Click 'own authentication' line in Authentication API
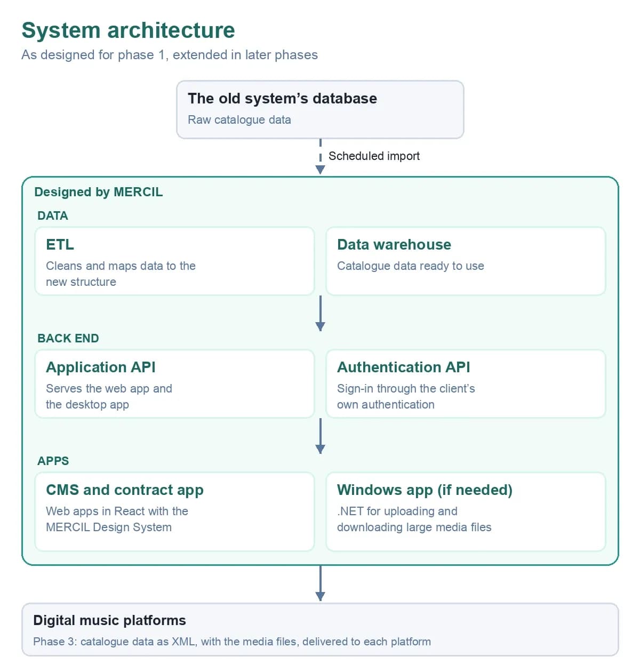Screen dimensions: 640x672 386,404
